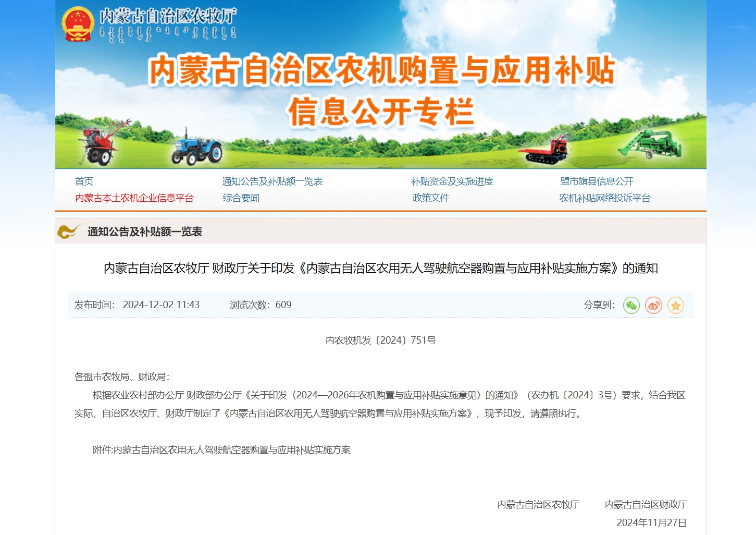Click the blue tractor image

[x=197, y=147]
